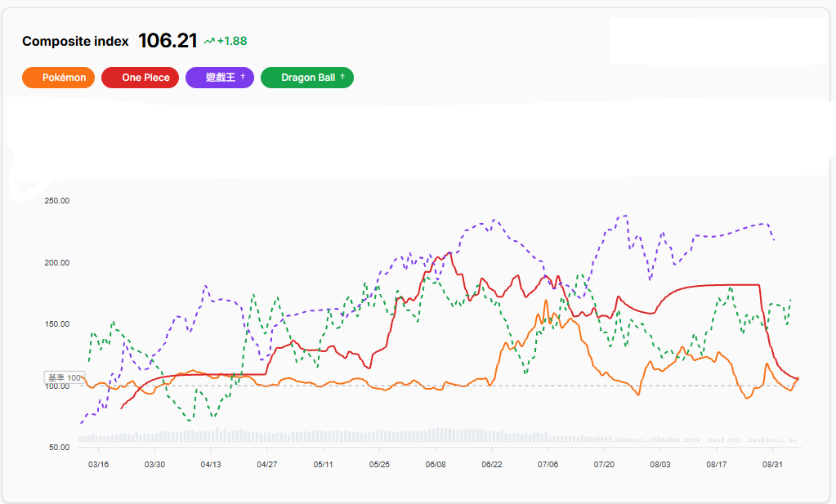Click the 06/22 date label
Screen dimensions: 836x504
coord(492,465)
